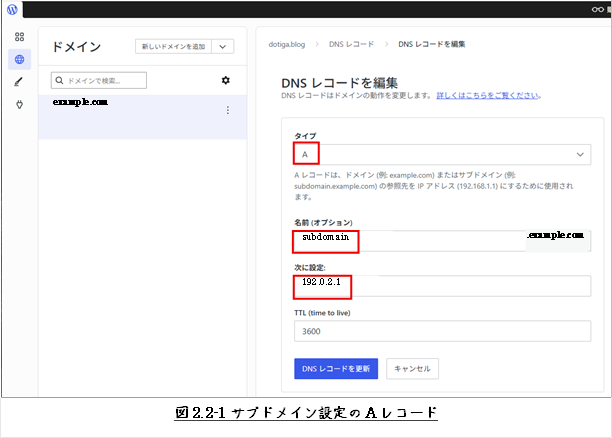Click the pen icon in sidebar
This screenshot has height=438, width=612.
19,82
